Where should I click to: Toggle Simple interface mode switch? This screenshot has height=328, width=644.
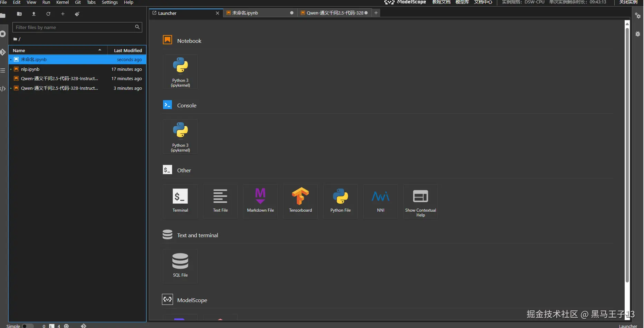coord(28,326)
